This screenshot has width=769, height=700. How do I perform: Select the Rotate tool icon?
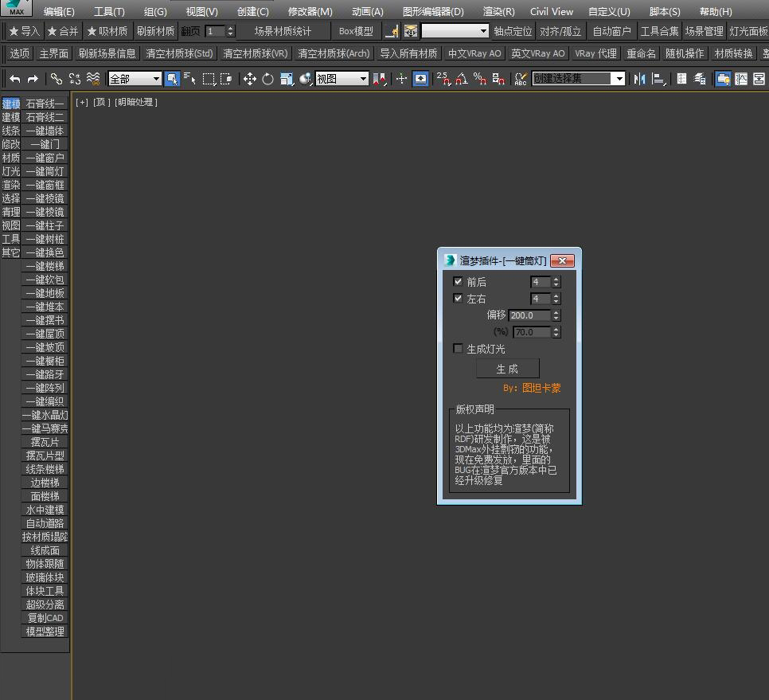point(267,79)
